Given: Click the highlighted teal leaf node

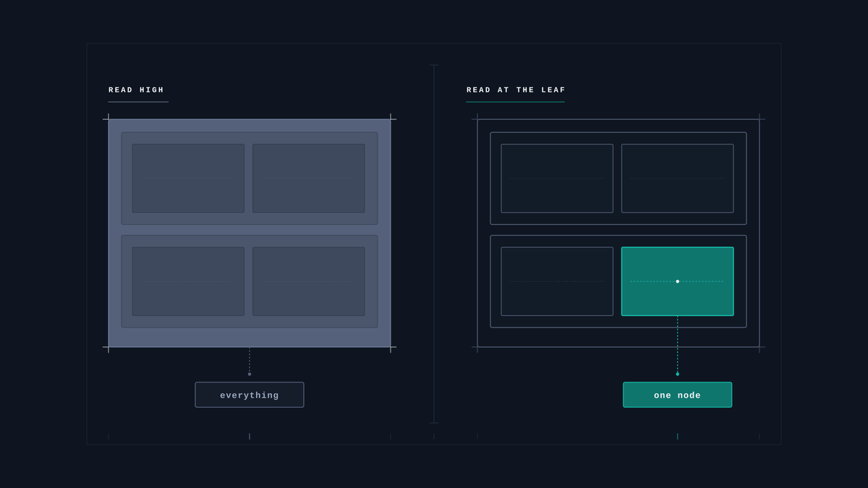Looking at the screenshot, I should [677, 281].
